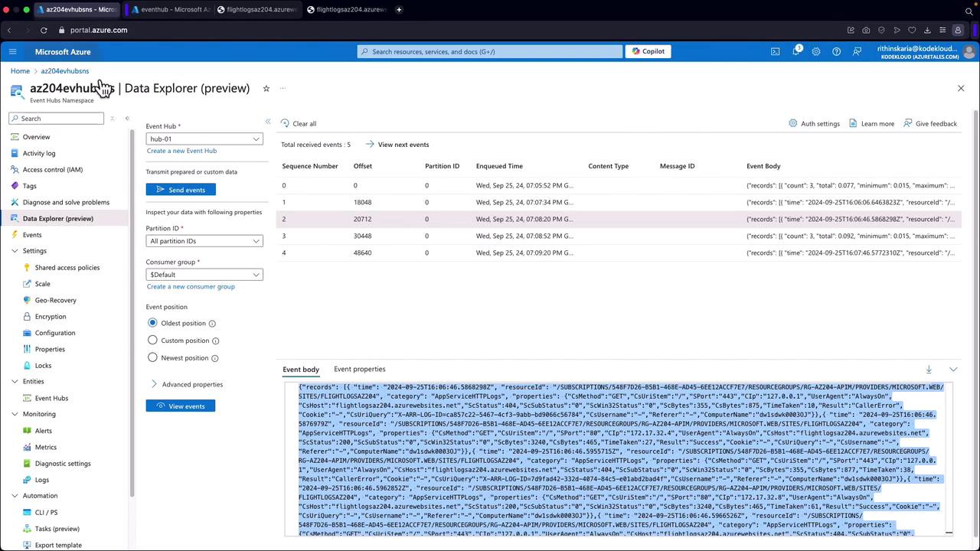This screenshot has width=980, height=551.
Task: Show info for Oldest position
Action: [212, 324]
